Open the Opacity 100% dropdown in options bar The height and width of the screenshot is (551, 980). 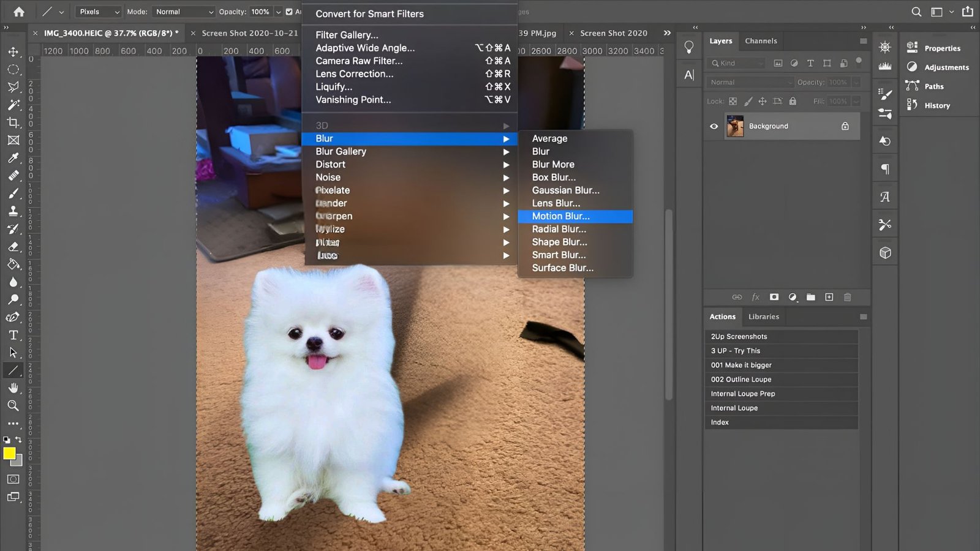point(278,12)
